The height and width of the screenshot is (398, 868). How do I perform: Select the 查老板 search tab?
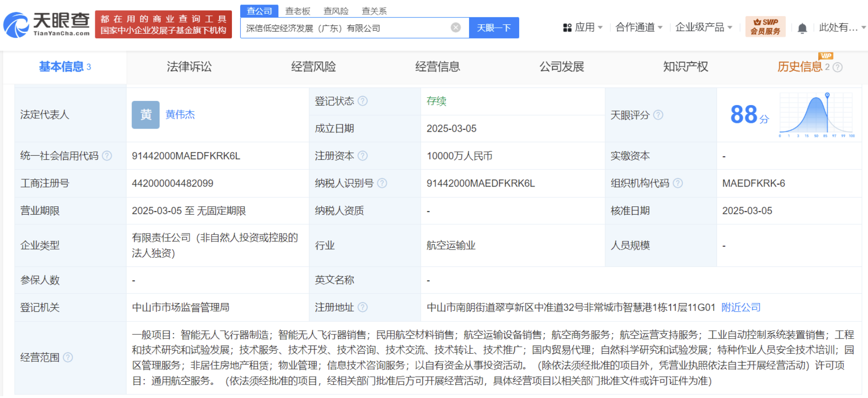coord(298,11)
